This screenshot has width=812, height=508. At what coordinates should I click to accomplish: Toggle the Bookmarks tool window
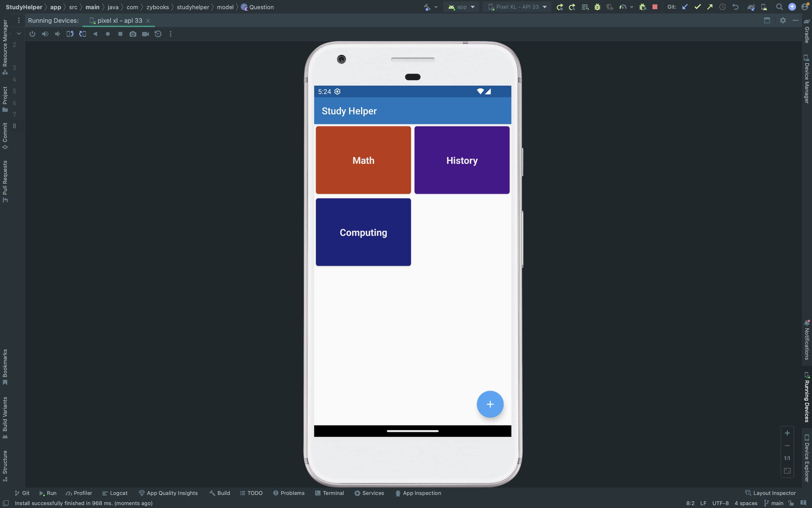[5, 367]
